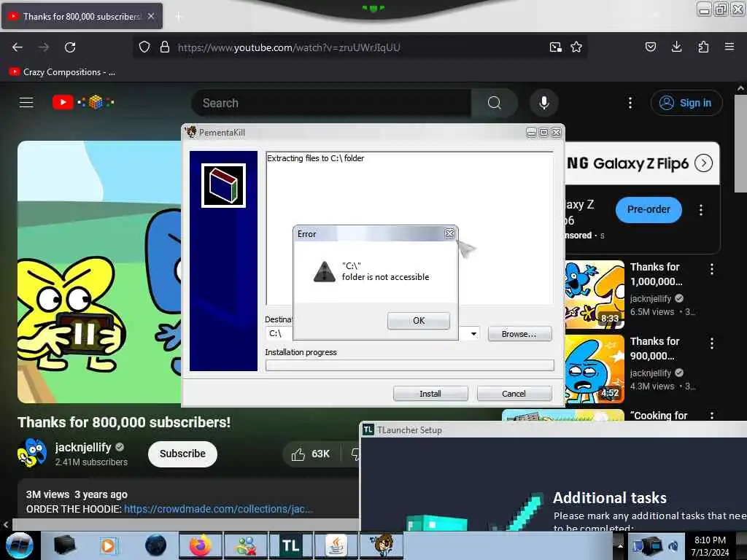Open options for 'Thanks for 900,000' video
The height and width of the screenshot is (560, 747).
pos(712,343)
